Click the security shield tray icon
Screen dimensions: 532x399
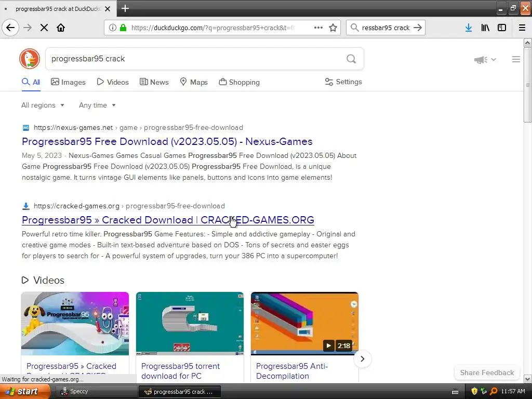[x=474, y=391]
